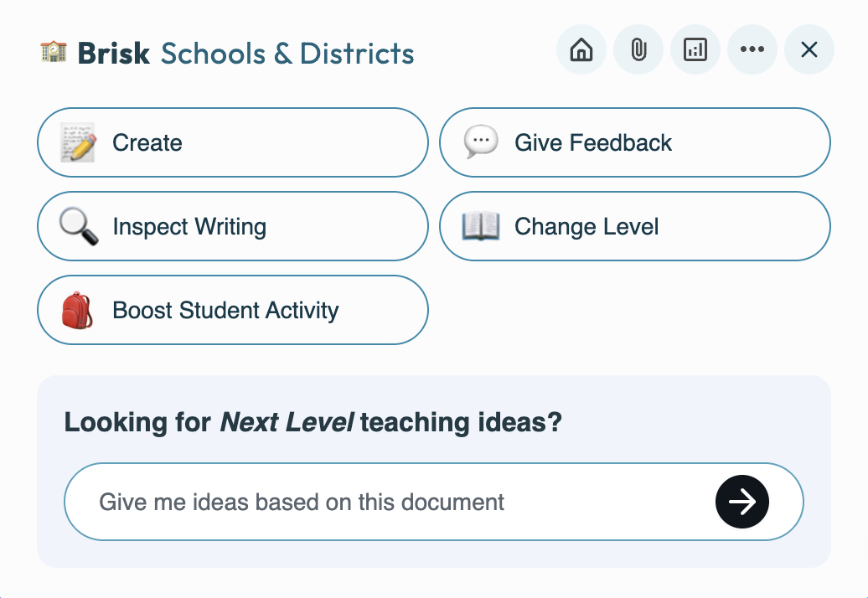Launch Boost Student Activity
Viewport: 868px width, 598px height.
coord(225,310)
